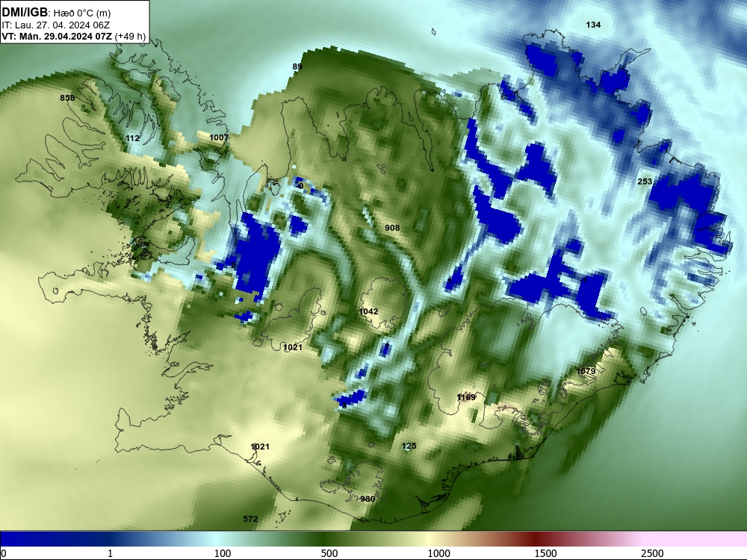Click the 0 label on the color scale
The width and height of the screenshot is (747, 560).
click(4, 553)
